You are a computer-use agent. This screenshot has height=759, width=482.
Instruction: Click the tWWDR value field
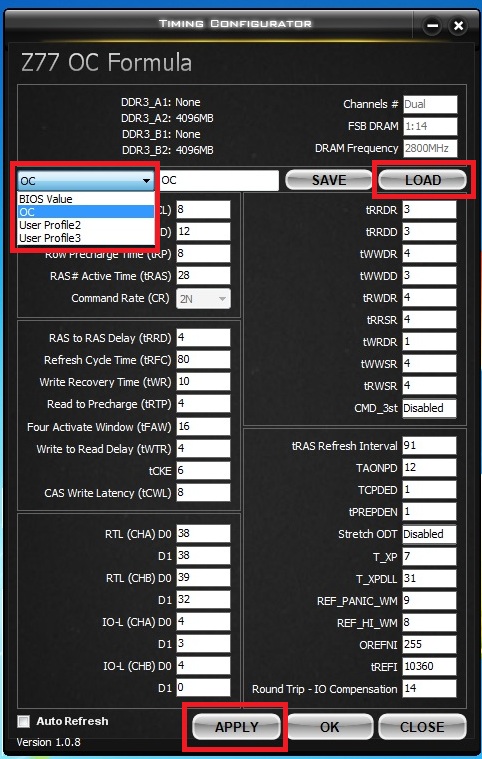pos(429,254)
